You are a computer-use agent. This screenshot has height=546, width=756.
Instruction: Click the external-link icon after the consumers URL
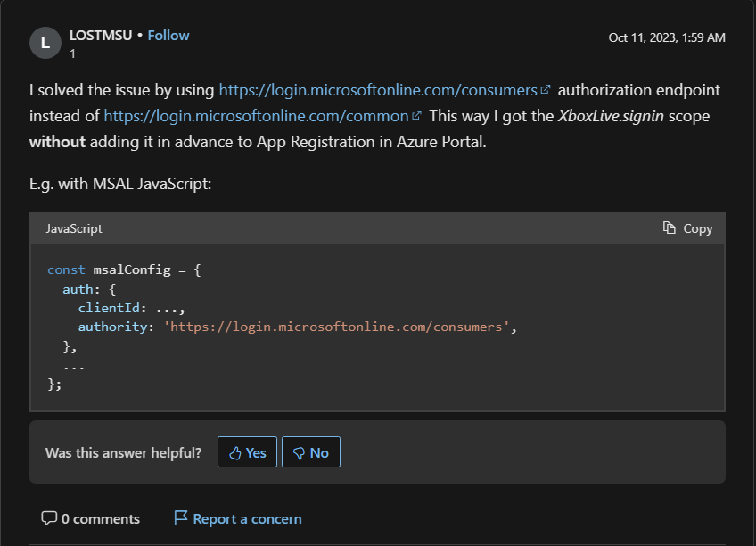click(x=546, y=89)
